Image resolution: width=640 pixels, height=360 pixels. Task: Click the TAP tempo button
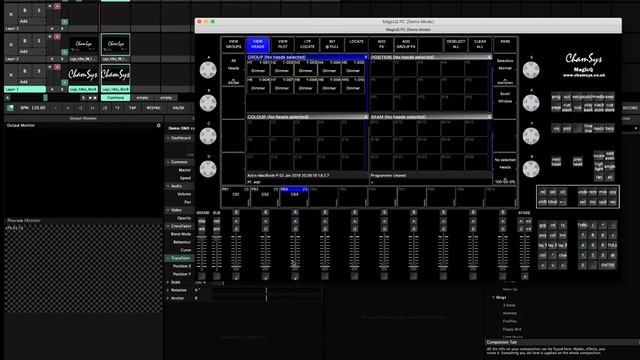pos(132,108)
